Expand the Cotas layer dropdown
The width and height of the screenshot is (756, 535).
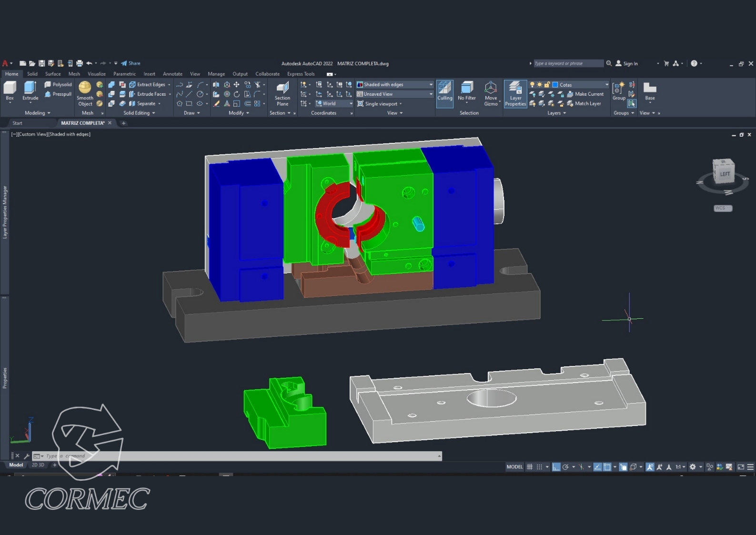[x=606, y=85]
